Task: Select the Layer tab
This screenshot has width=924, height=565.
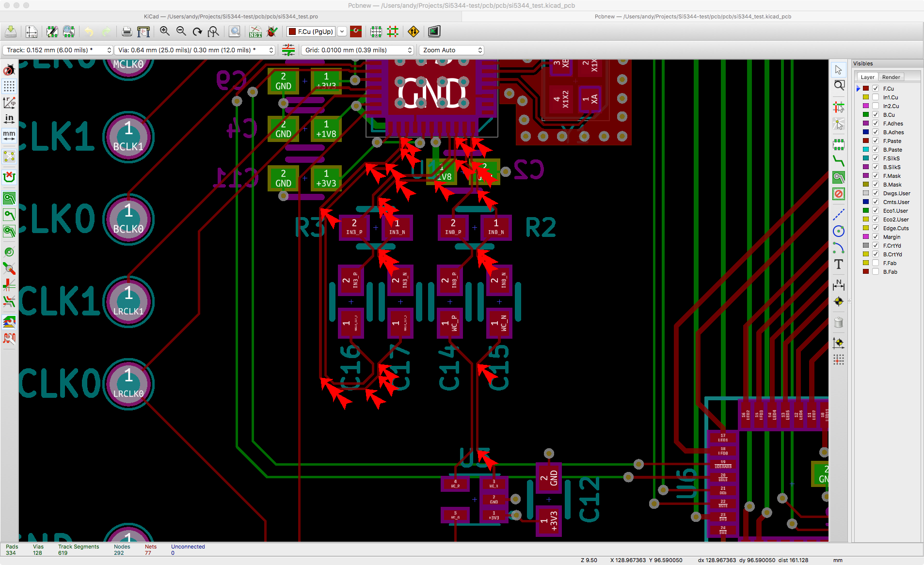Action: point(867,77)
